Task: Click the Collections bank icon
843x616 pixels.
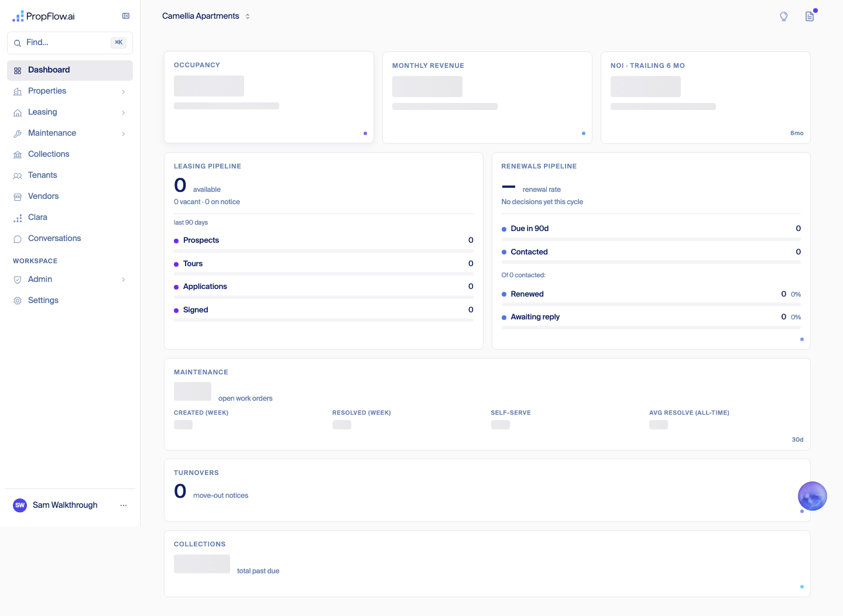Action: tap(18, 155)
